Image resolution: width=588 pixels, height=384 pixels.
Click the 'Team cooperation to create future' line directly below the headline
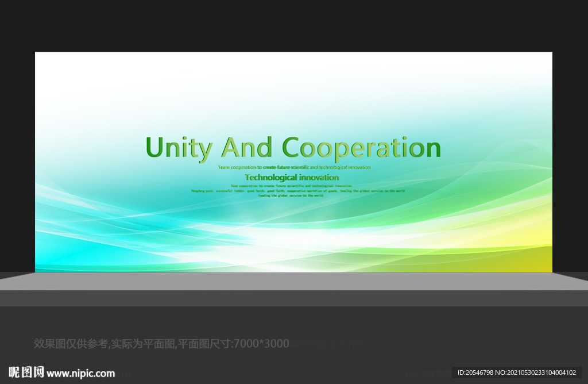[x=295, y=167]
